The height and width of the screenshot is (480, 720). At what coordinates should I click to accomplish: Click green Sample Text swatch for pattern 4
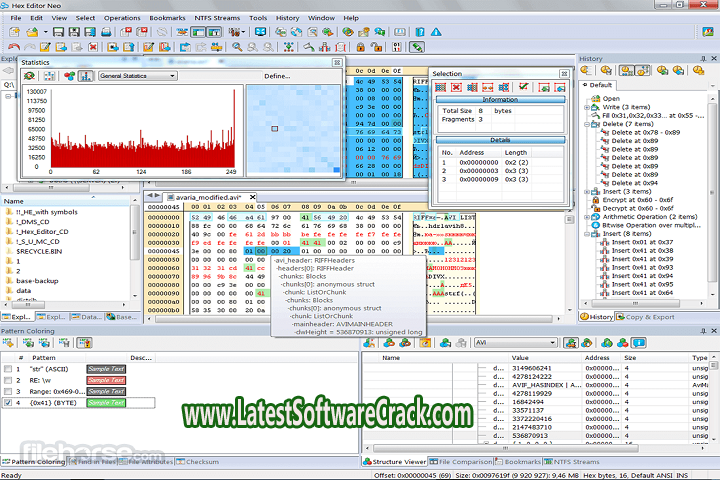coord(105,403)
